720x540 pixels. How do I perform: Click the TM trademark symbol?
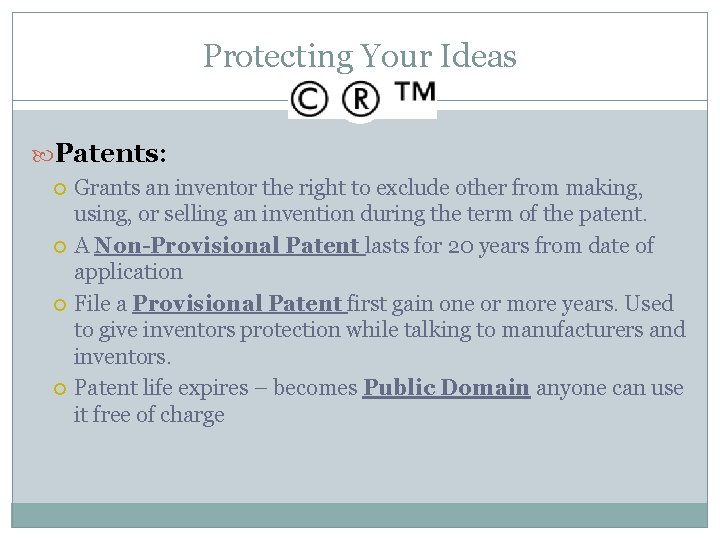(x=415, y=93)
